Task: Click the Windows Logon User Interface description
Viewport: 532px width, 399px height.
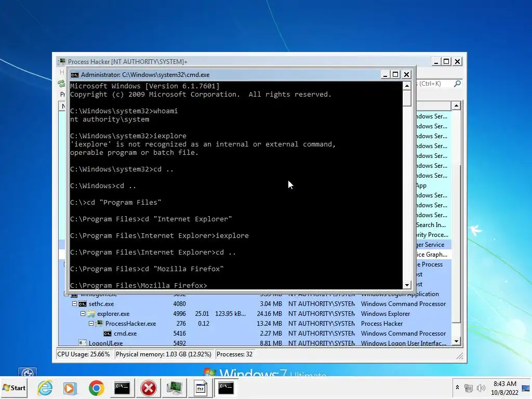Action: (x=403, y=343)
